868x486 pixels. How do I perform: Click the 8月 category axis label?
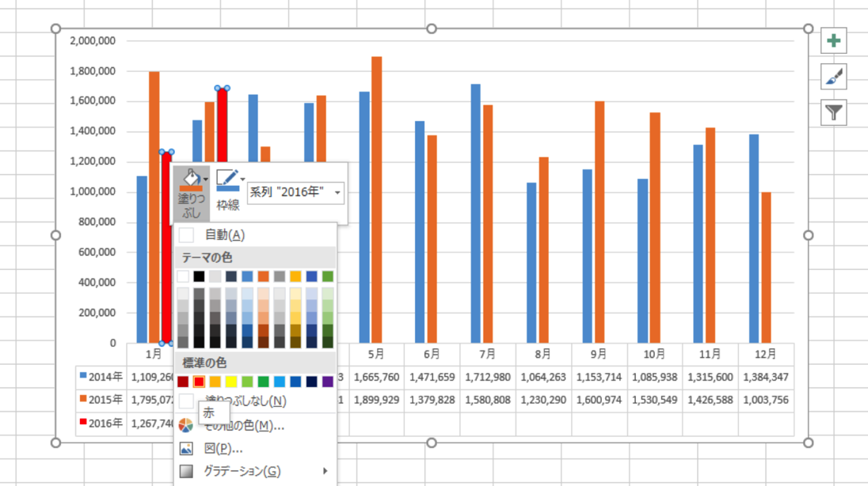[x=543, y=355]
